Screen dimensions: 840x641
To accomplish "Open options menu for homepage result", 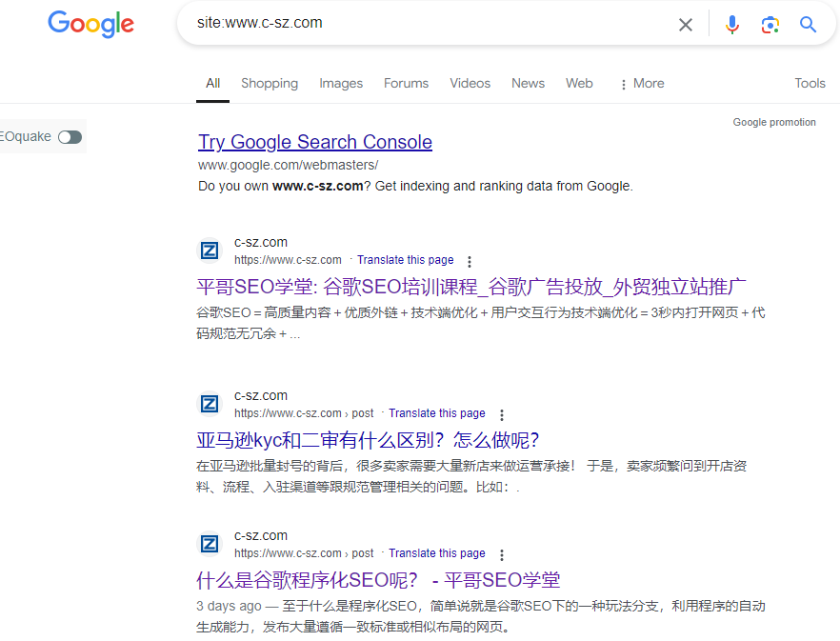I will pyautogui.click(x=470, y=262).
